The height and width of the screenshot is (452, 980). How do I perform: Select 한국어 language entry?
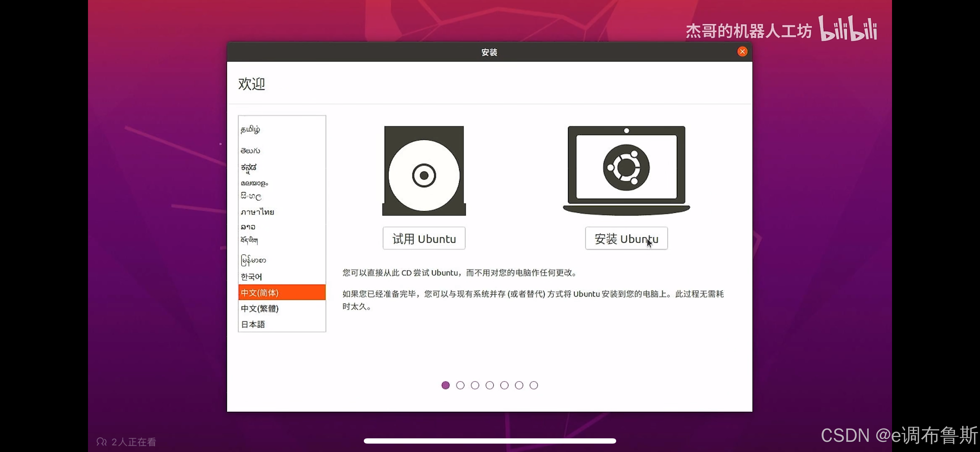click(282, 276)
